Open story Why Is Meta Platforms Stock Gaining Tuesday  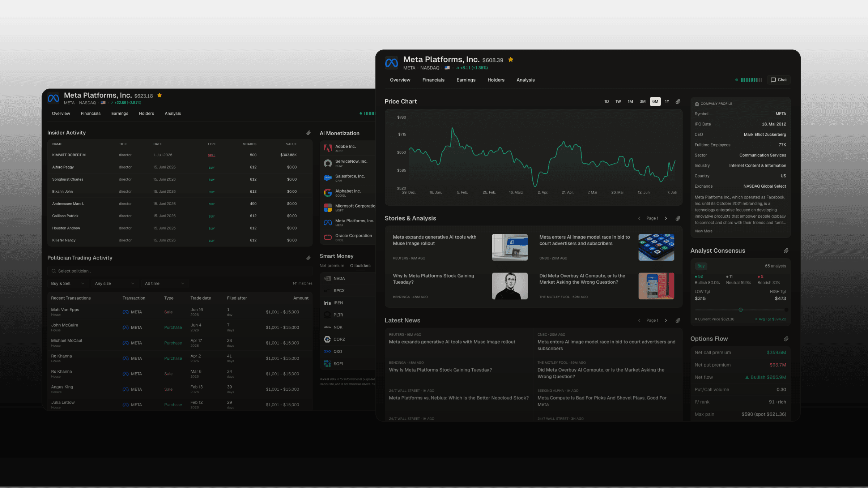click(460, 286)
